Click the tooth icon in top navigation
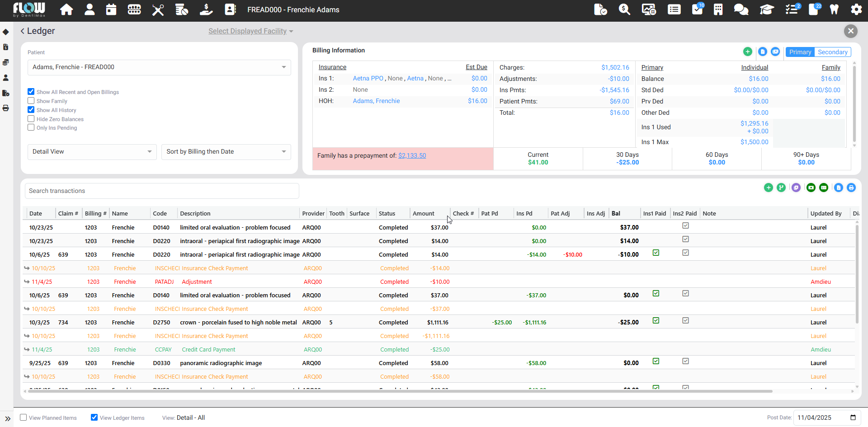 coord(834,9)
